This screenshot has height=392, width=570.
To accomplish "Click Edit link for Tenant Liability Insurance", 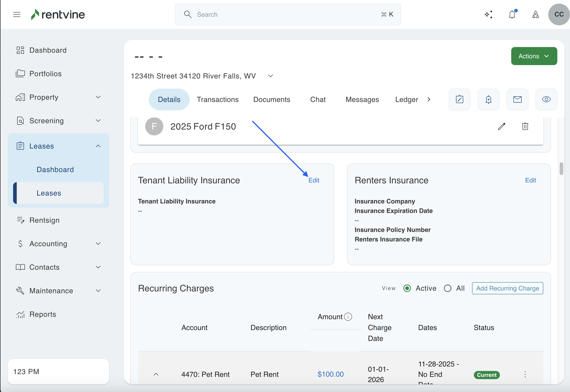I will (x=314, y=180).
